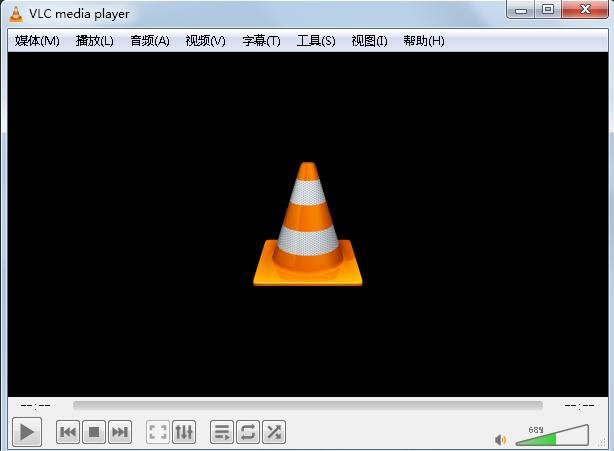Image resolution: width=614 pixels, height=451 pixels.
Task: Open the 播放(L) menu
Action: pos(95,41)
